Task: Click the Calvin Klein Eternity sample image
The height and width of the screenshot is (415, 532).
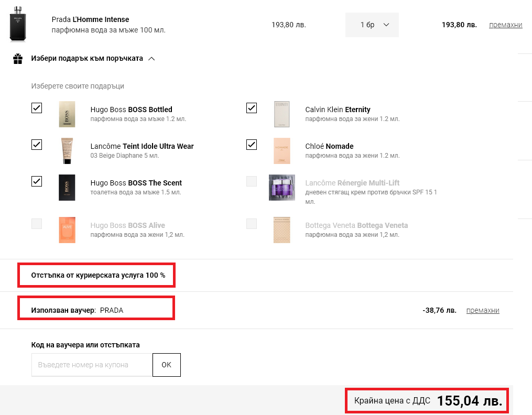Action: tap(281, 114)
